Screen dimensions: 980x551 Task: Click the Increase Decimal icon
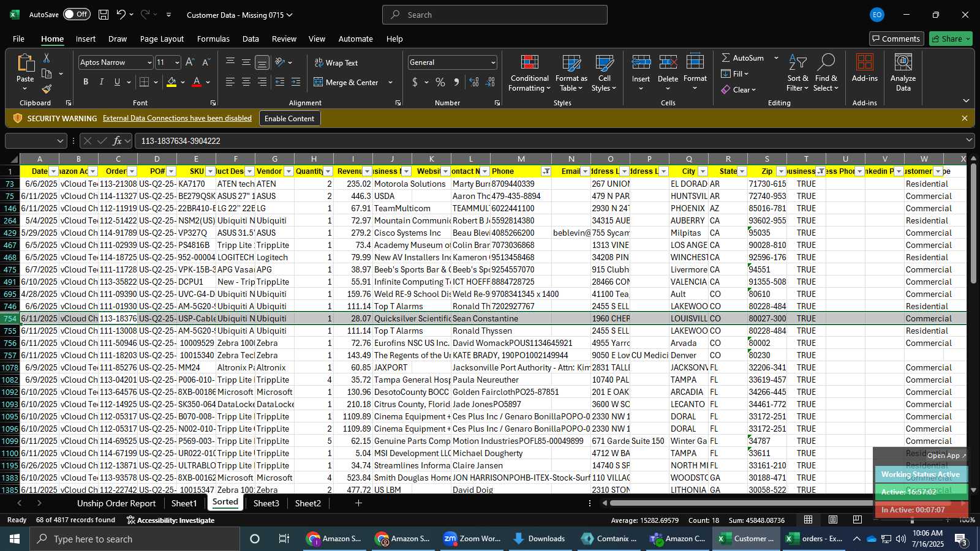(x=474, y=82)
